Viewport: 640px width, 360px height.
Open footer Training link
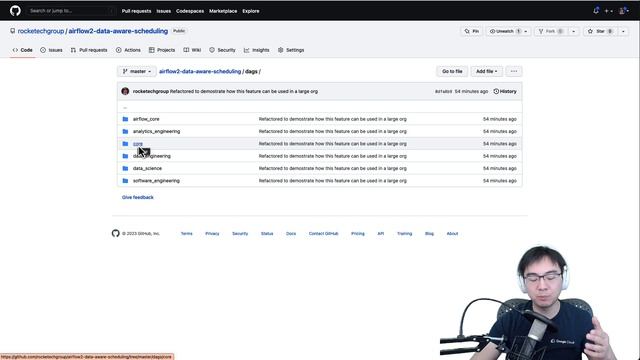(404, 233)
